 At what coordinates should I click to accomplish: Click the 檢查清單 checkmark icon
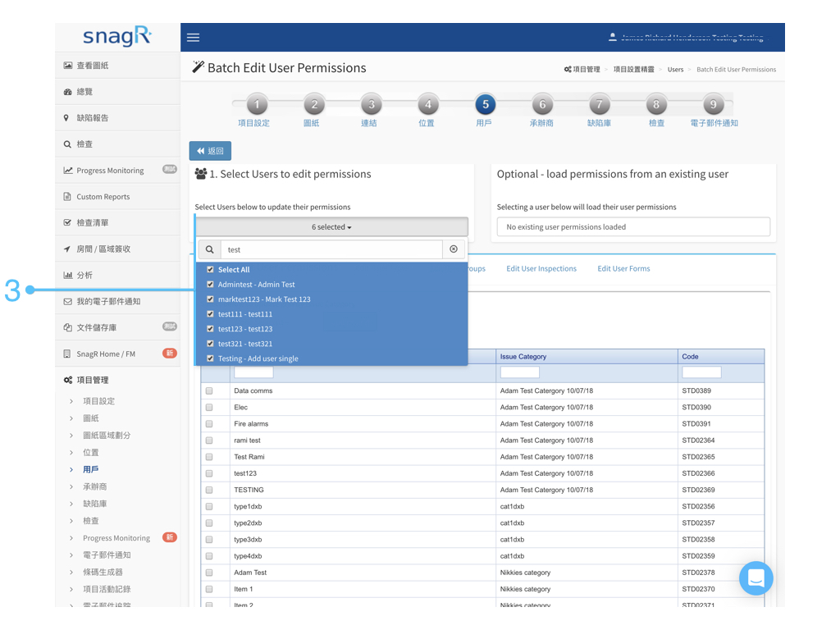tap(67, 222)
